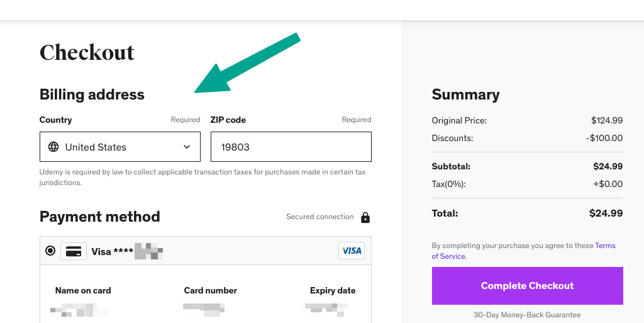Click the Complete Checkout button
The height and width of the screenshot is (323, 644).
click(528, 286)
